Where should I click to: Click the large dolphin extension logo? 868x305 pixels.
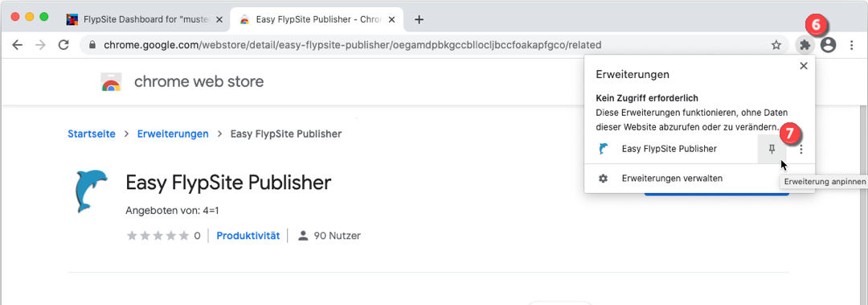pos(91,192)
